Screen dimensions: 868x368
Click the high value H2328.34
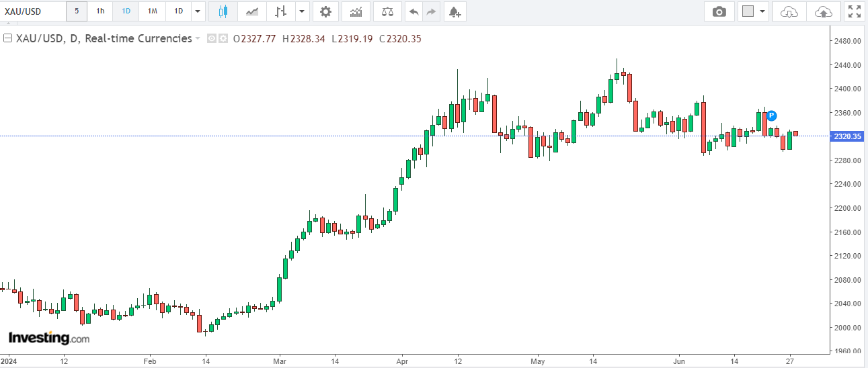point(304,39)
